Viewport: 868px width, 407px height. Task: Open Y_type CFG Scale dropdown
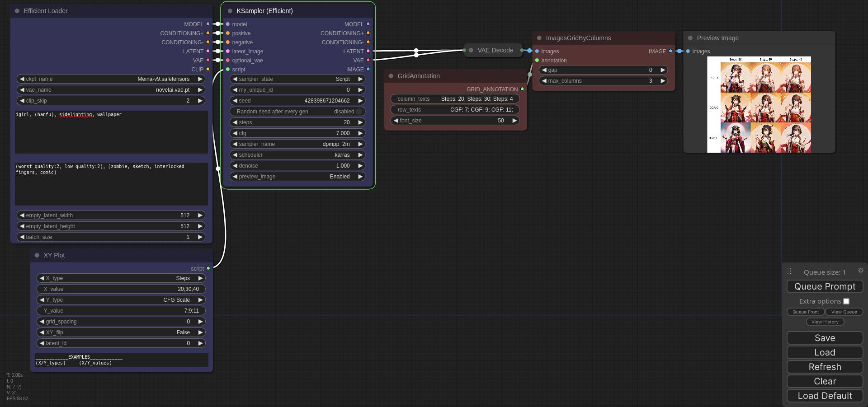coord(121,300)
